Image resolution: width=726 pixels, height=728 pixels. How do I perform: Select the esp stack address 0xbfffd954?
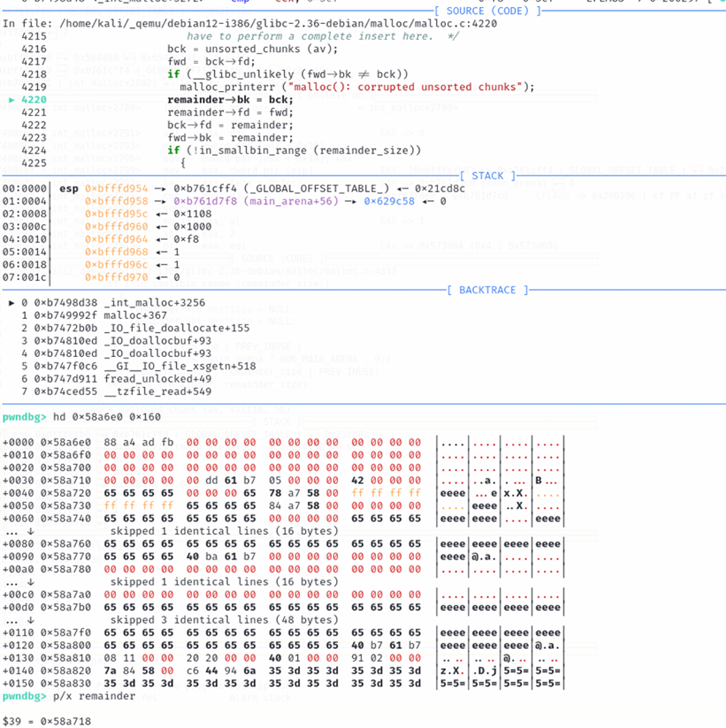click(116, 188)
